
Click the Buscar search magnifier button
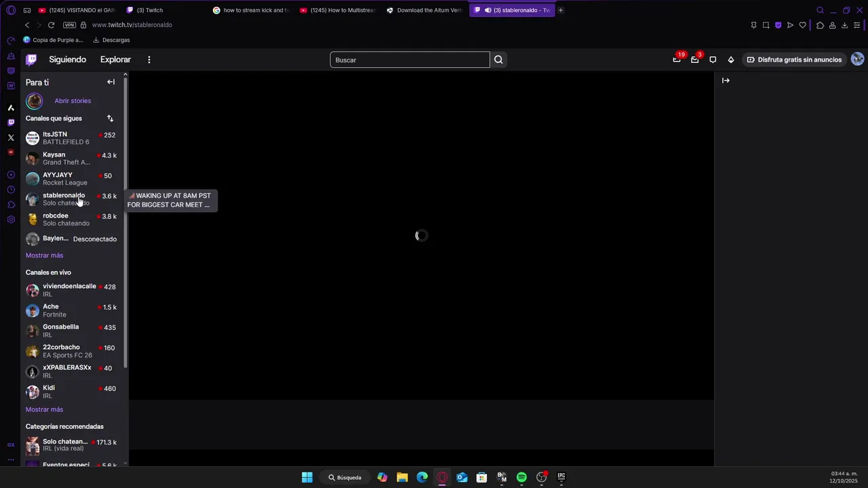point(498,60)
